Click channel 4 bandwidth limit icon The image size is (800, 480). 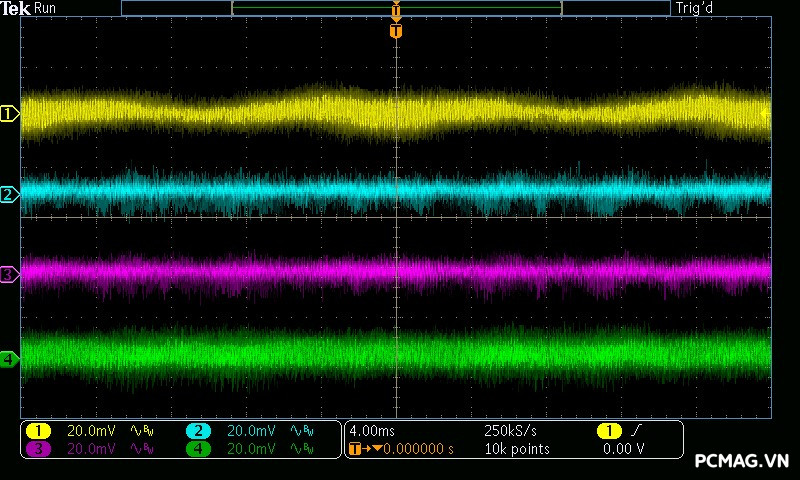click(301, 449)
